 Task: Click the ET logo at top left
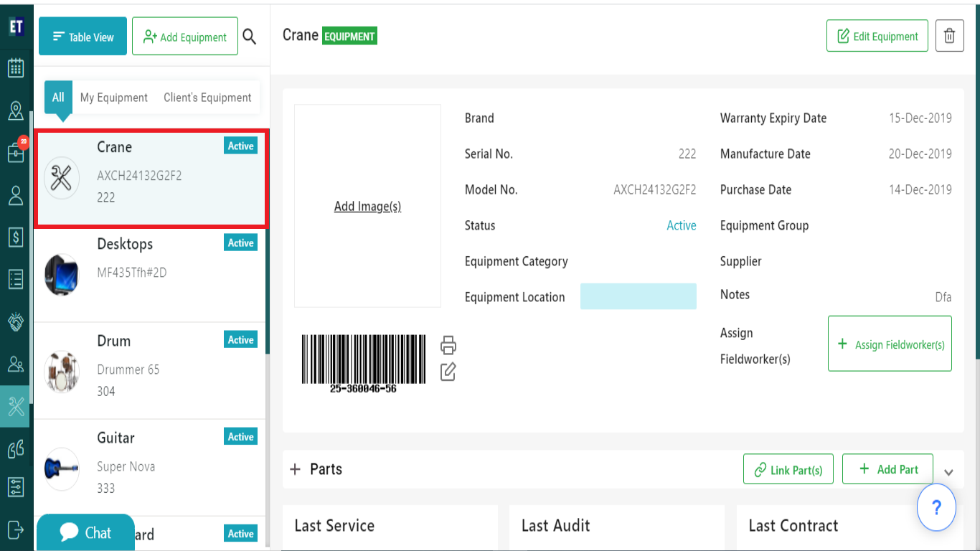[16, 27]
